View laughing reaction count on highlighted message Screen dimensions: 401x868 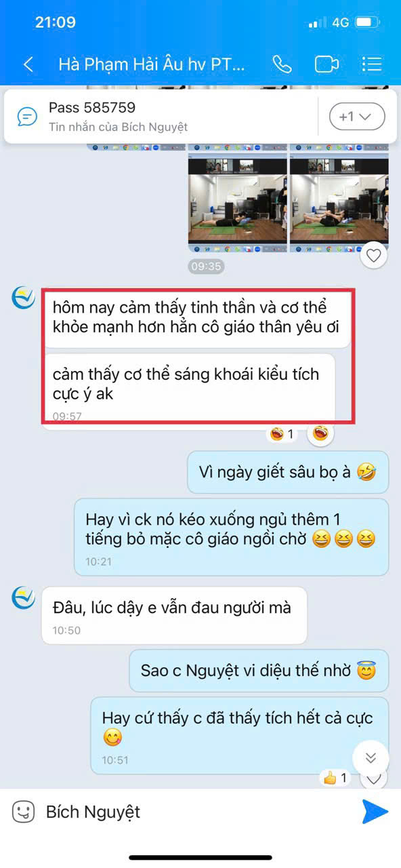282,434
